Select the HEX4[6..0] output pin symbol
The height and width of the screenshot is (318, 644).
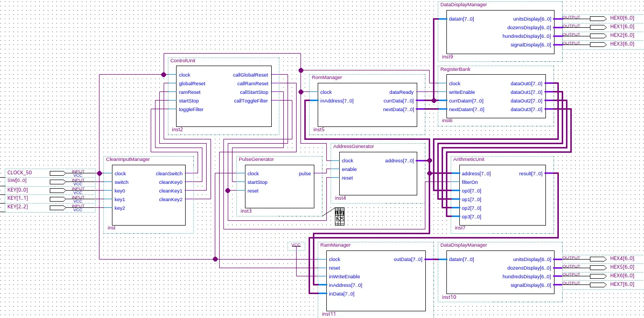[598, 259]
